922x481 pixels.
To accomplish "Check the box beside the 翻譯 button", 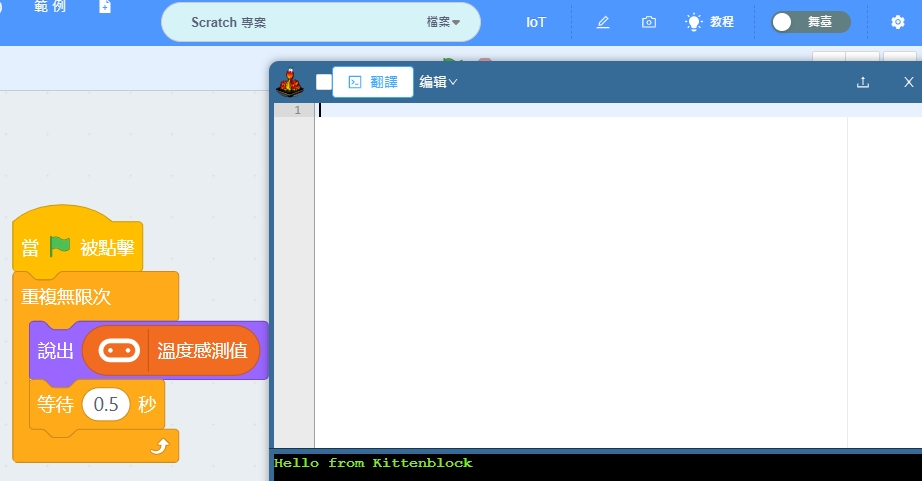I will point(323,82).
